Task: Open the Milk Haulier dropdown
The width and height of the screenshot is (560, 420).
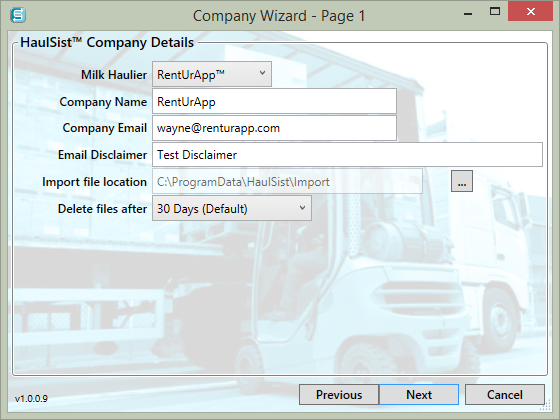Action: pyautogui.click(x=212, y=74)
